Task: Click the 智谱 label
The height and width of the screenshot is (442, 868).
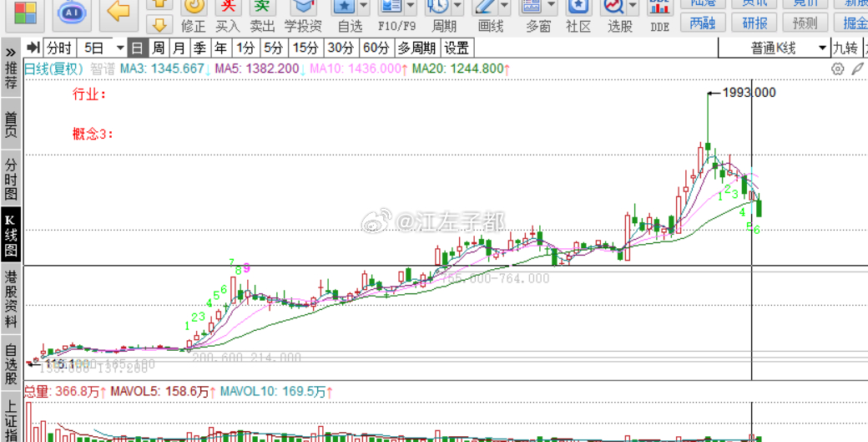Action: pos(103,69)
